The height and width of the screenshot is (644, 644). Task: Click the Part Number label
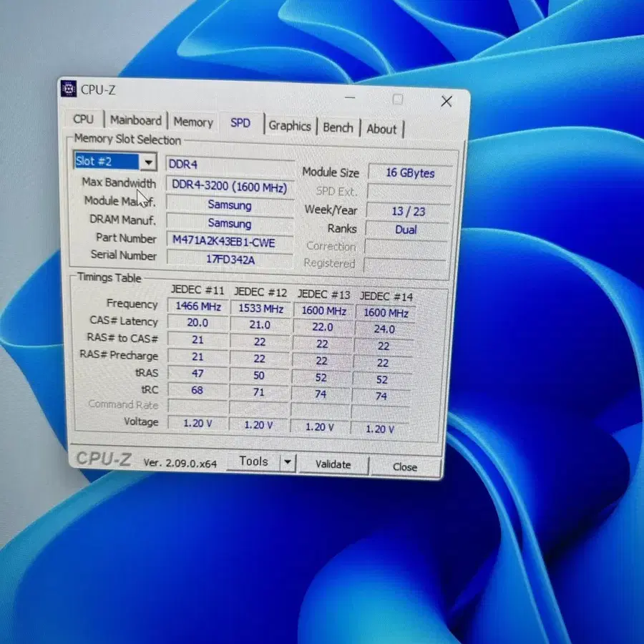point(126,238)
